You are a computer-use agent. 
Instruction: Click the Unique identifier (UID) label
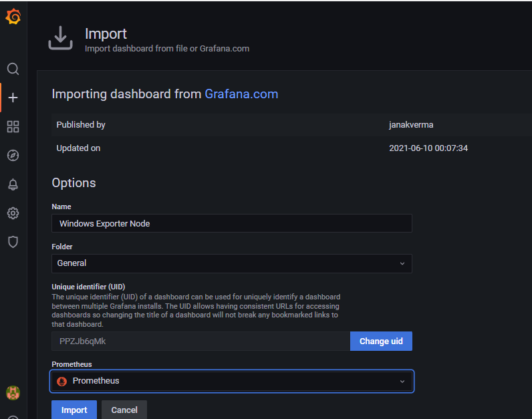pos(88,287)
